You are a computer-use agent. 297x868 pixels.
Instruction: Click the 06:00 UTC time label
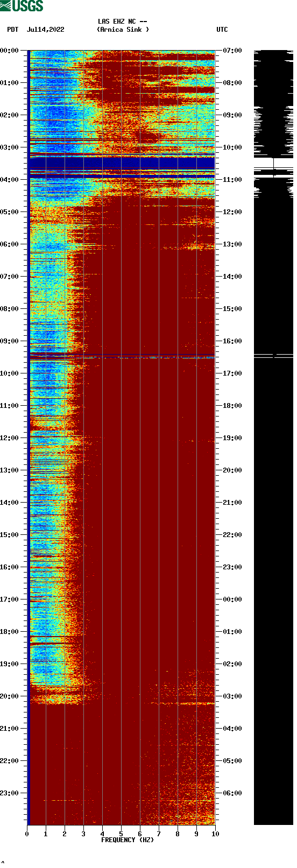pyautogui.click(x=232, y=793)
